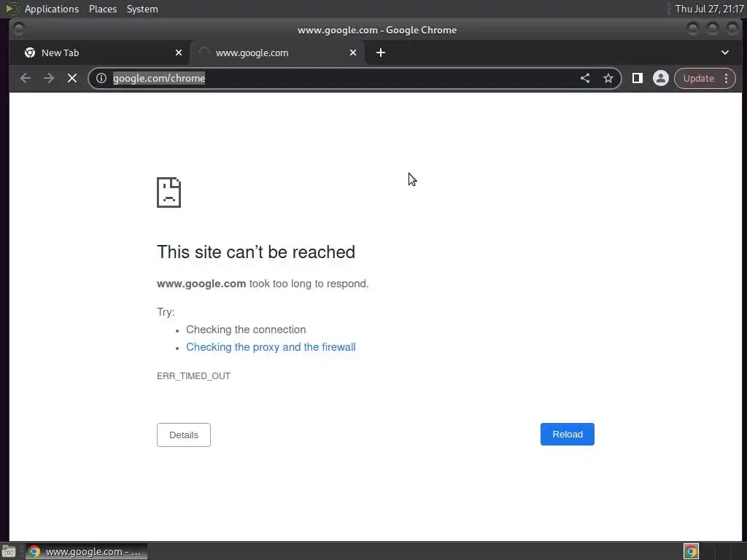Close the New Tab tab
747x560 pixels.
coord(179,52)
